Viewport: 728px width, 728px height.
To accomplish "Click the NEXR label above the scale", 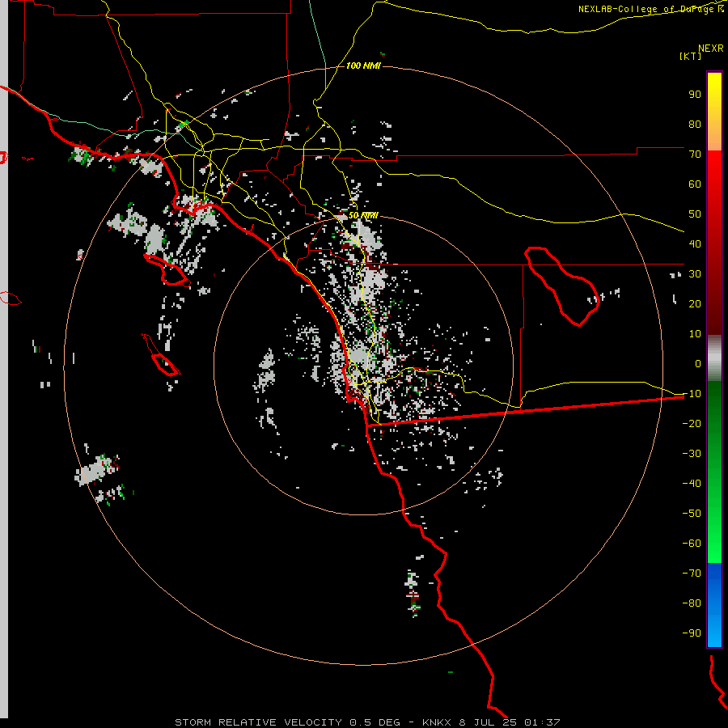I will (x=711, y=49).
